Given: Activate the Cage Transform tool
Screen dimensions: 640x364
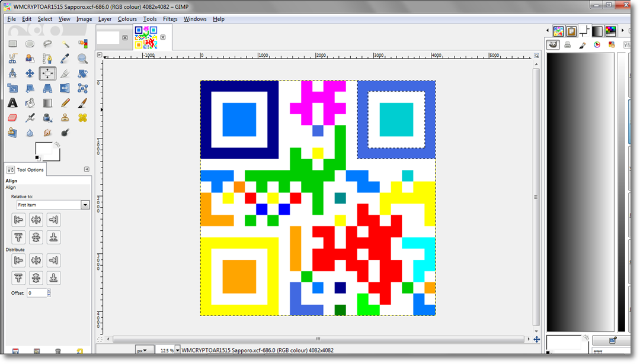Looking at the screenshot, I should click(82, 88).
